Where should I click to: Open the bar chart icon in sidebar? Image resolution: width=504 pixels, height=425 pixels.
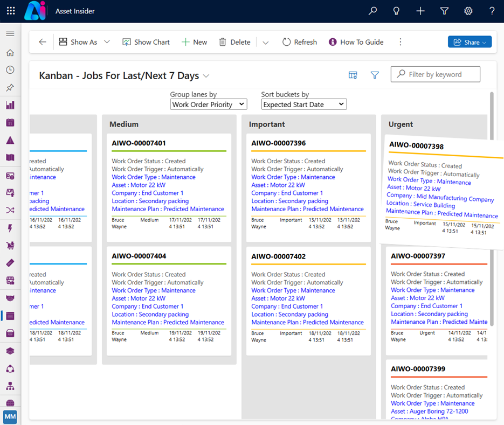[x=10, y=105]
